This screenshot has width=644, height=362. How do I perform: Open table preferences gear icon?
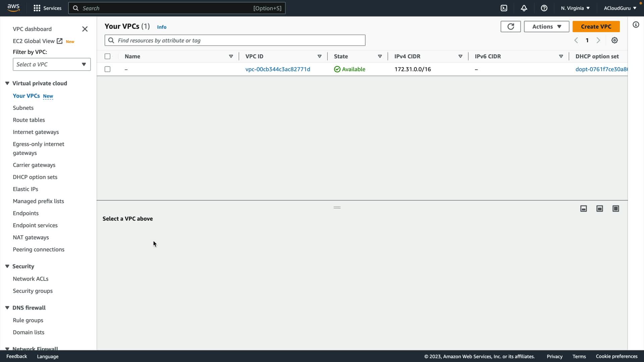tap(614, 40)
